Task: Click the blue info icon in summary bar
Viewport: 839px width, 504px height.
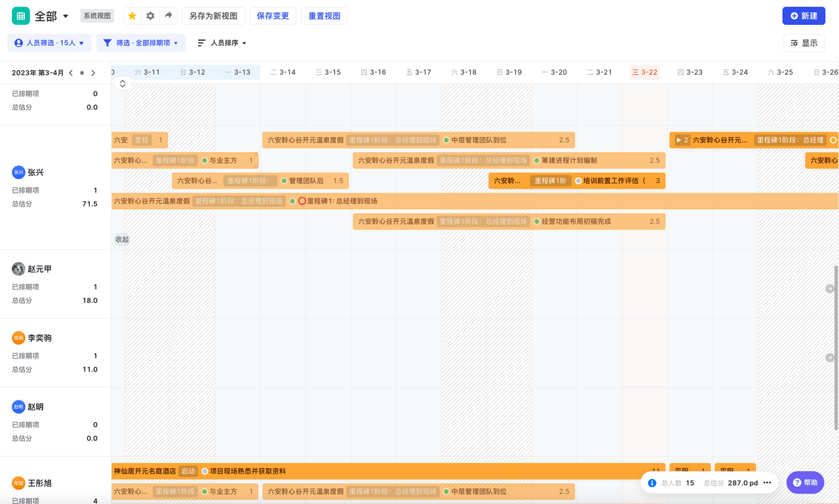Action: (652, 483)
